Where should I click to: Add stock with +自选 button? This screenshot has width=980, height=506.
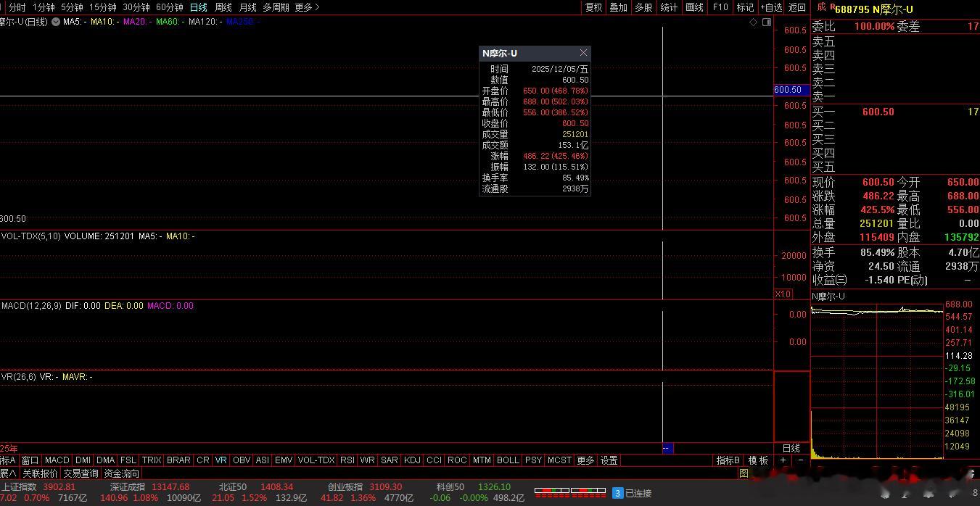coord(771,7)
